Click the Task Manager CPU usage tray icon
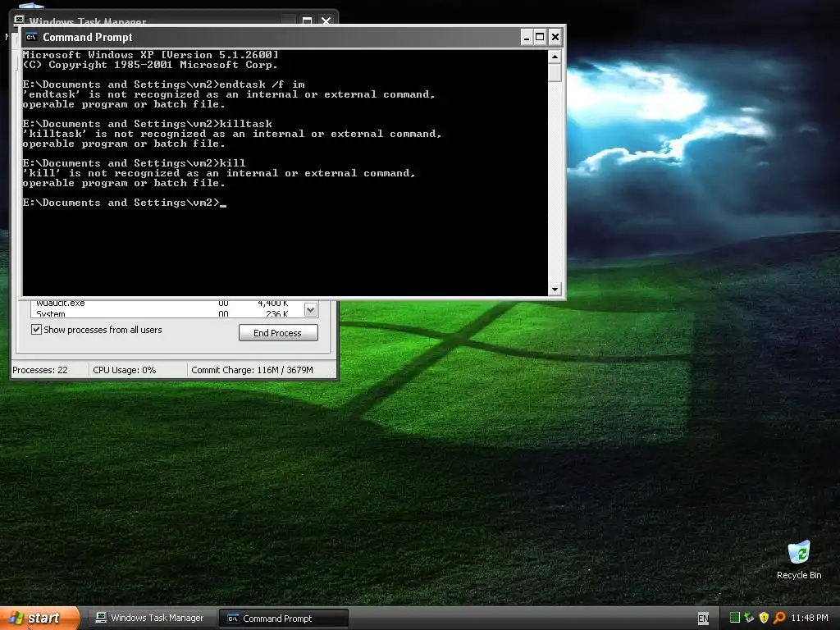Viewport: 840px width, 630px height. [x=735, y=618]
